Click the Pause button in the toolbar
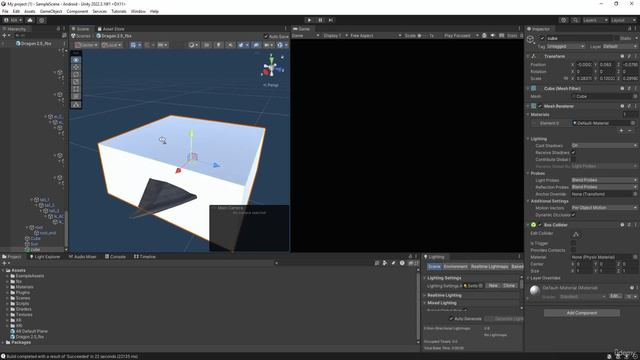Image resolution: width=640 pixels, height=360 pixels. point(320,20)
